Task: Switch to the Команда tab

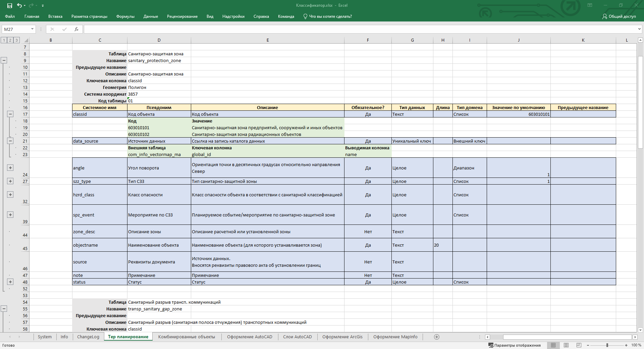Action: pyautogui.click(x=286, y=16)
